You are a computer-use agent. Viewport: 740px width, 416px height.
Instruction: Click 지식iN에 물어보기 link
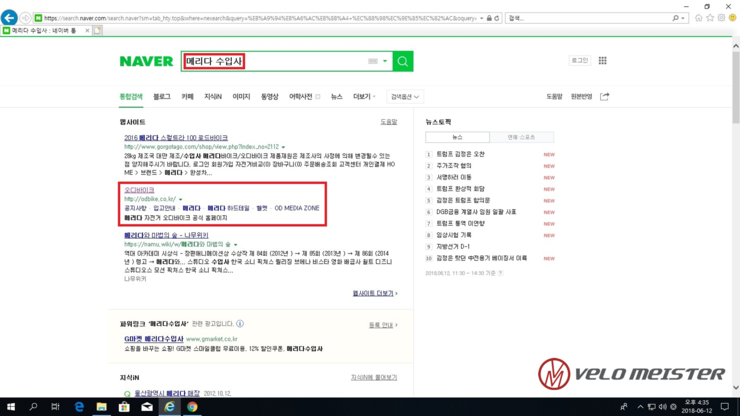[374, 377]
